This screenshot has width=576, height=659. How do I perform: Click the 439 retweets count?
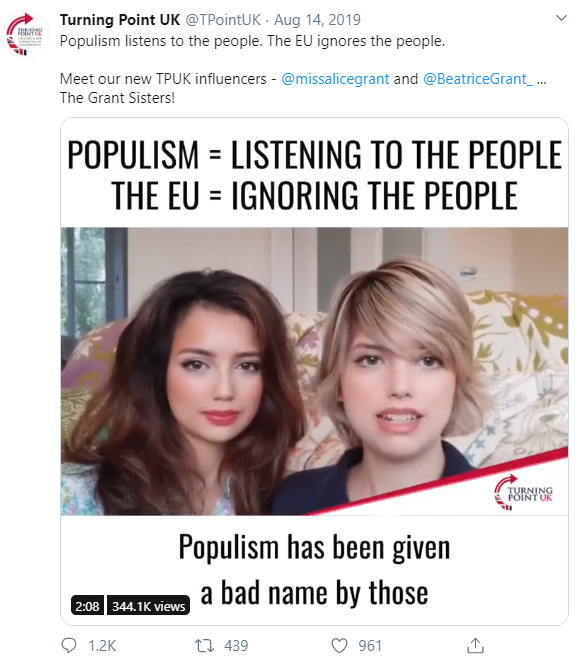point(236,646)
